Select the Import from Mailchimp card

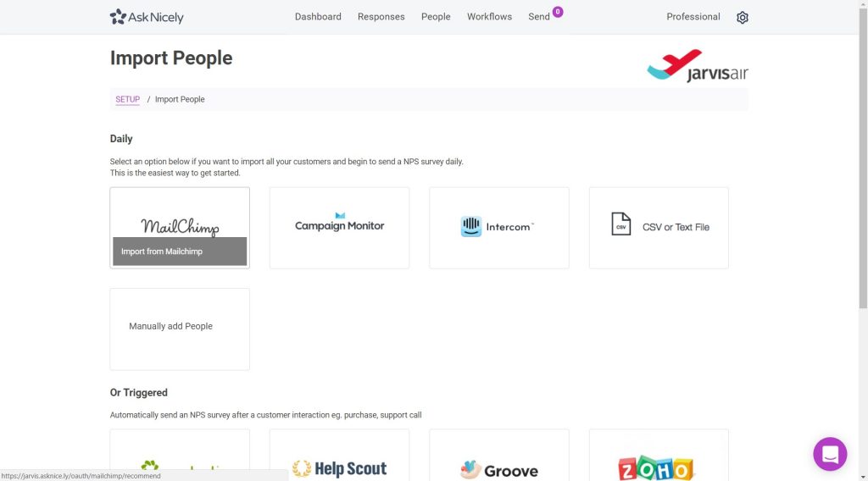point(180,228)
